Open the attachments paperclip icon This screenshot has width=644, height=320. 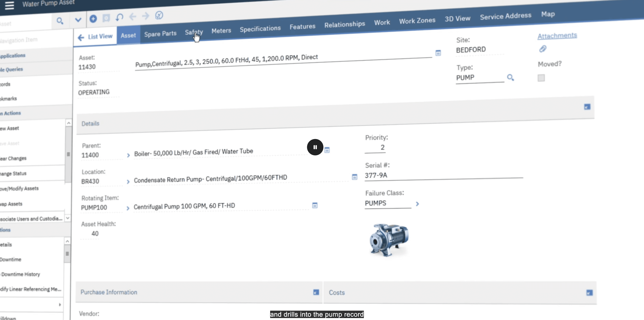click(x=542, y=49)
